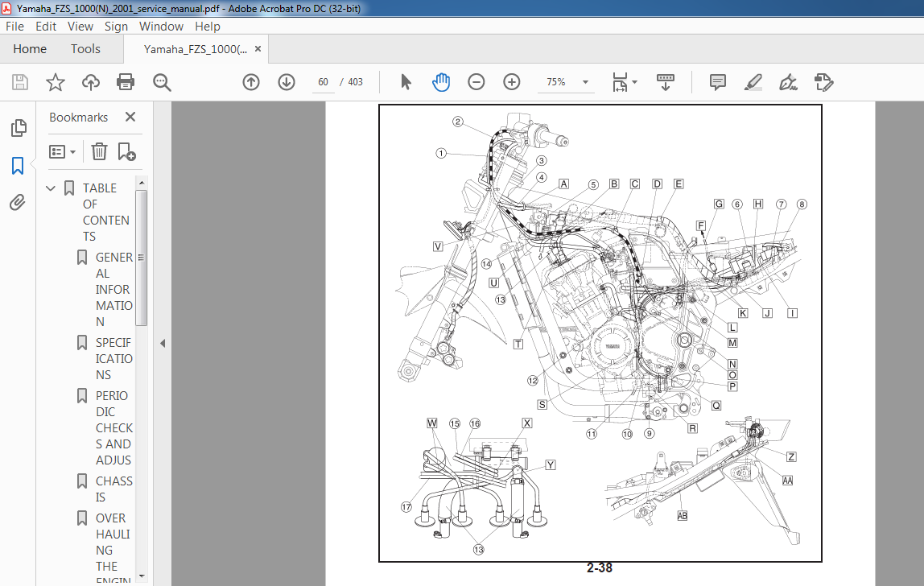
Task: Activate the Hand pan tool
Action: [x=441, y=82]
